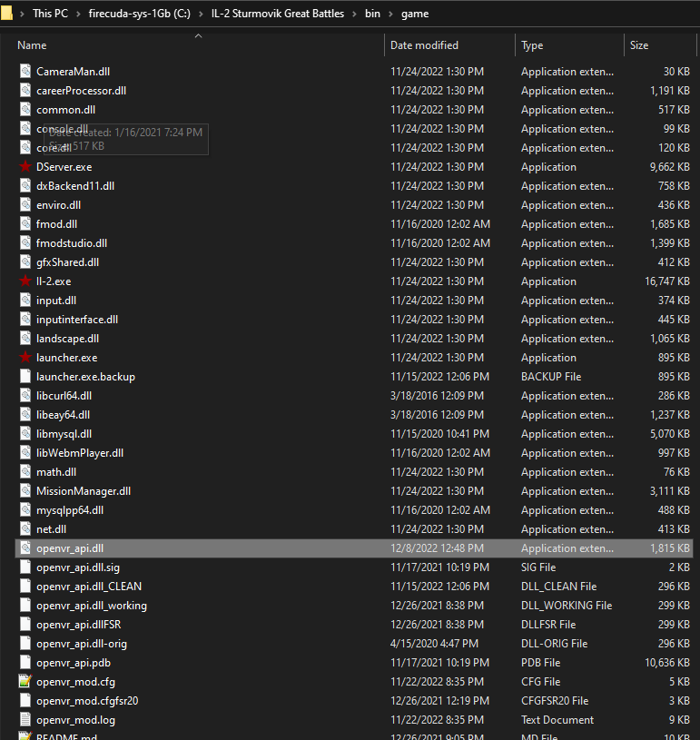This screenshot has width=700, height=740.
Task: Expand chevron after IL-2 Sturmovik Great Battles
Action: [354, 14]
